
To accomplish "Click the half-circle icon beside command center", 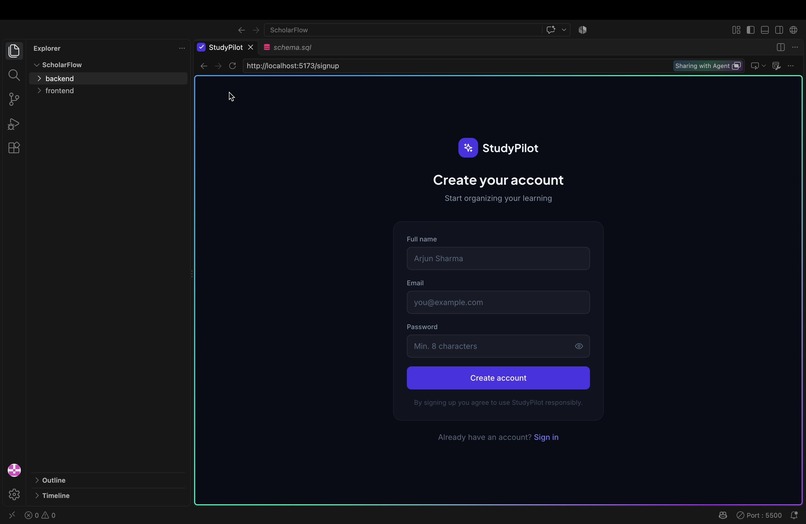I will [x=582, y=30].
